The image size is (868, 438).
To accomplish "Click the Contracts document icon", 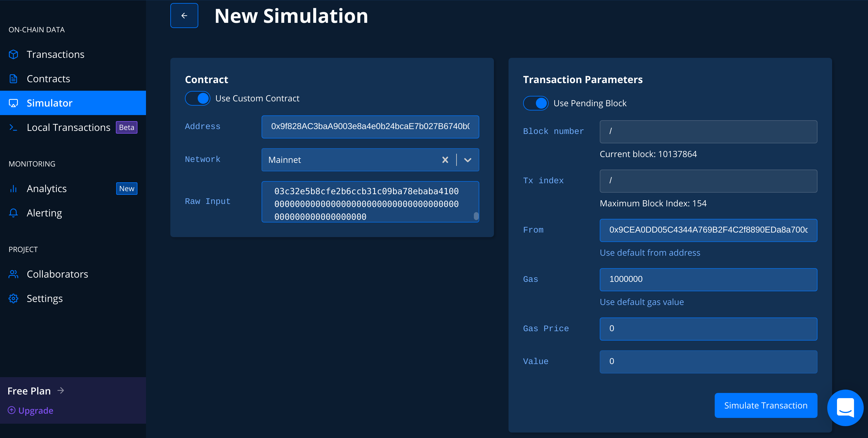I will (x=13, y=79).
